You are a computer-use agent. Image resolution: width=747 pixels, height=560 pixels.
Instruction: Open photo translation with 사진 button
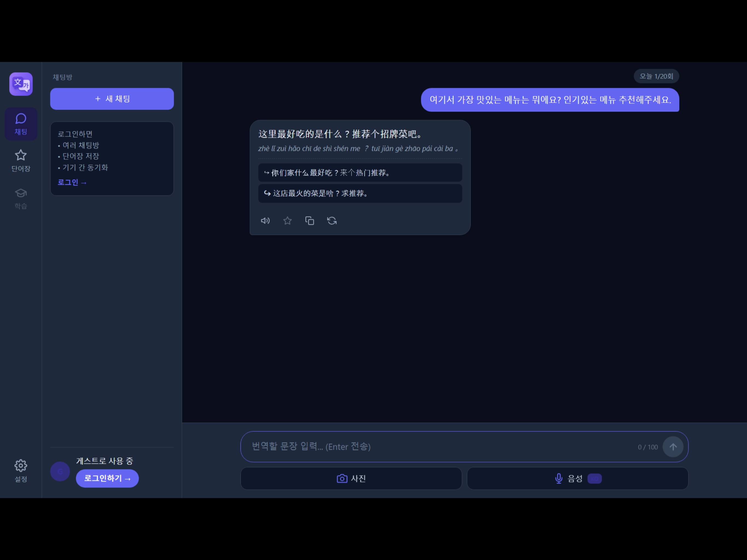click(x=351, y=479)
